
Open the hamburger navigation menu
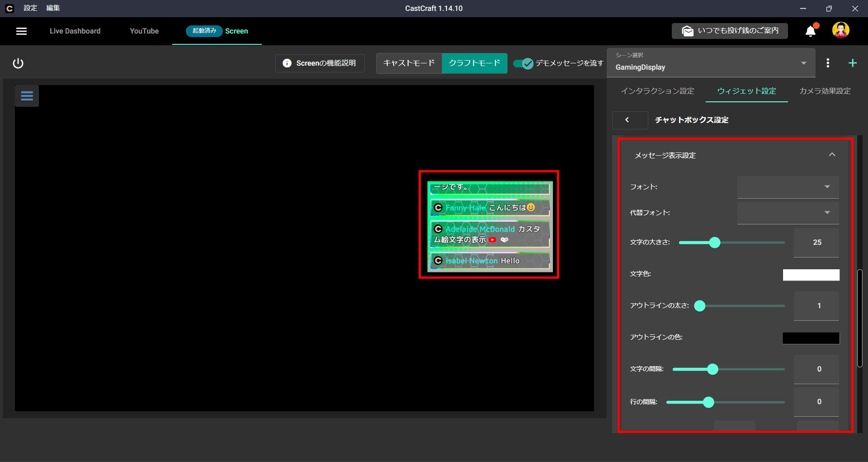21,31
